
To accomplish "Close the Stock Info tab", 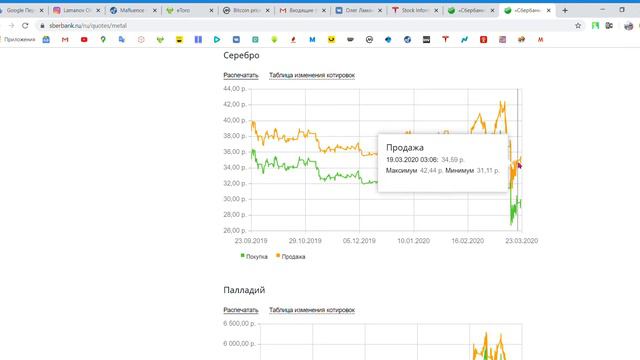I will point(436,11).
